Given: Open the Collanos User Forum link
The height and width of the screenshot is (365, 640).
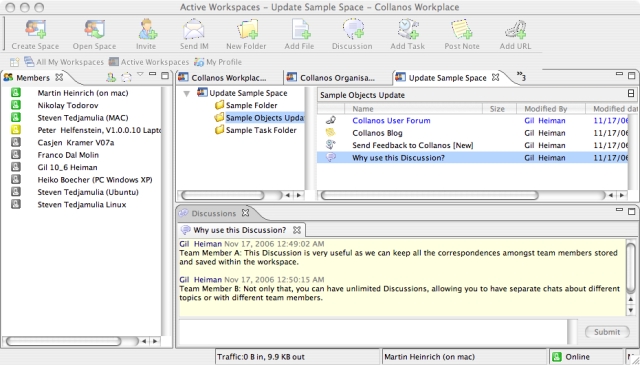Looking at the screenshot, I should tap(391, 120).
